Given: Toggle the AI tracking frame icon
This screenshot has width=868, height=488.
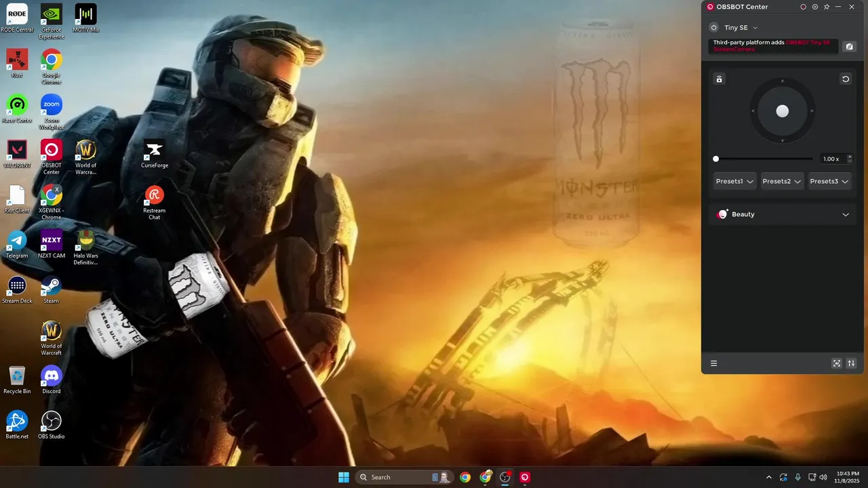Looking at the screenshot, I should pyautogui.click(x=836, y=363).
